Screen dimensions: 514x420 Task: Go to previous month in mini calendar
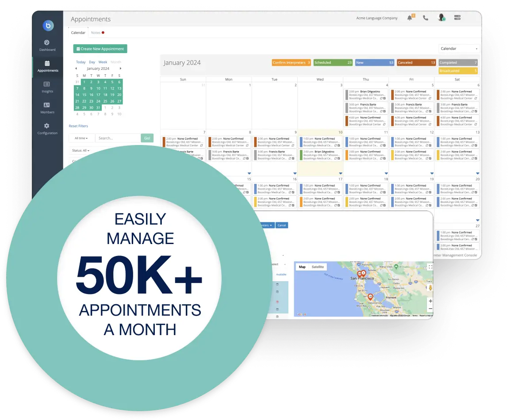point(76,69)
